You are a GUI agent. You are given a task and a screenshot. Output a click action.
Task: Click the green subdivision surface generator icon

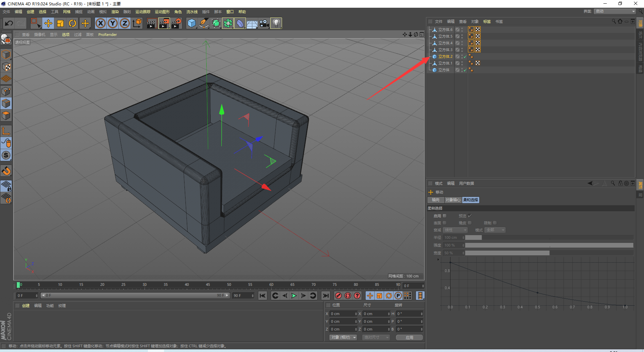point(216,23)
